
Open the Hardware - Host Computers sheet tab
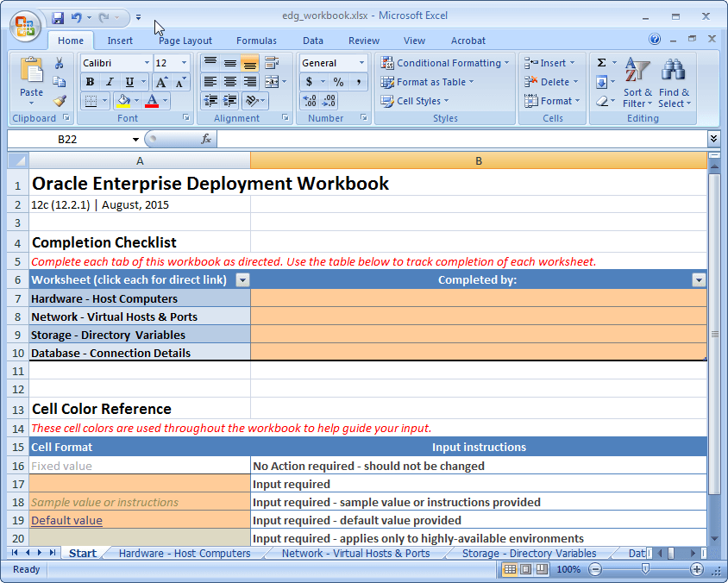click(185, 554)
